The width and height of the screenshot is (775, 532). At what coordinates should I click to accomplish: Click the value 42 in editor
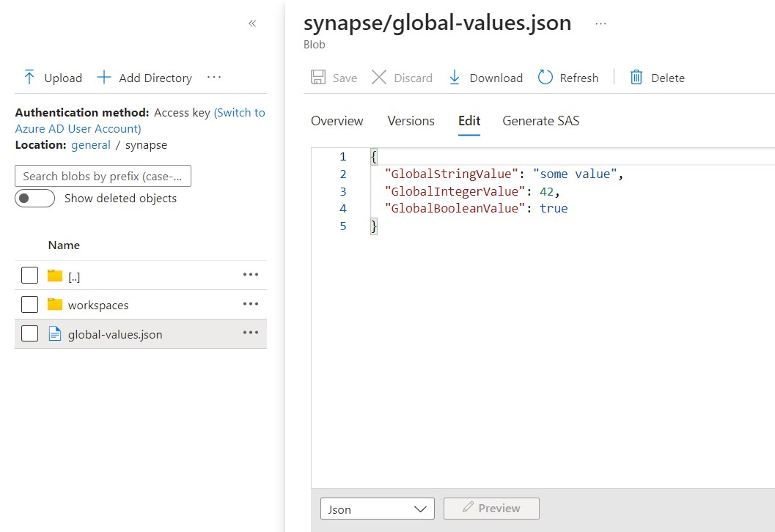coord(546,191)
